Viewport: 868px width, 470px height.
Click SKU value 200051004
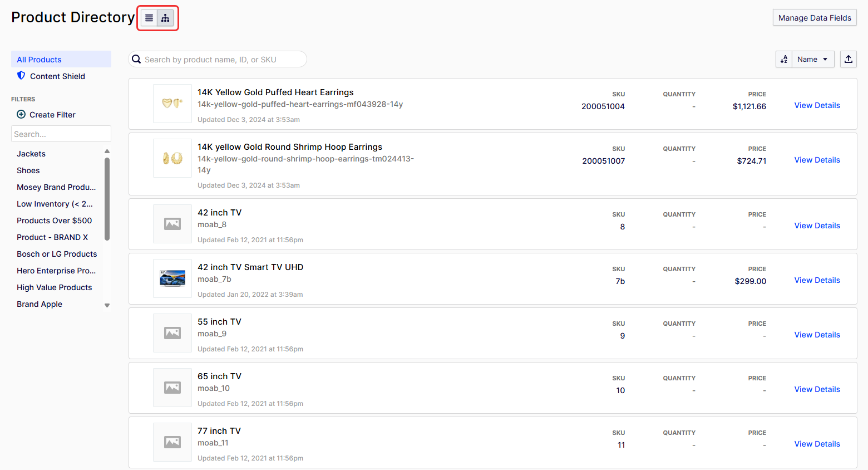click(603, 106)
